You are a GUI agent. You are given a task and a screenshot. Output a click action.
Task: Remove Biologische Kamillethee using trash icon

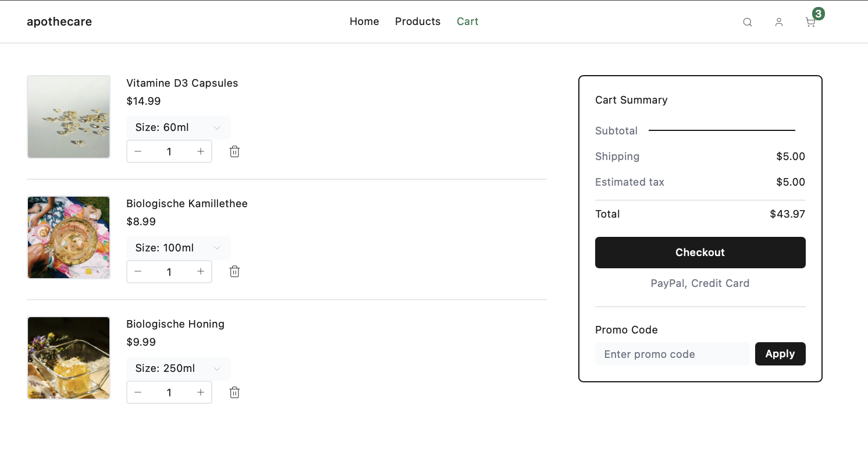234,271
